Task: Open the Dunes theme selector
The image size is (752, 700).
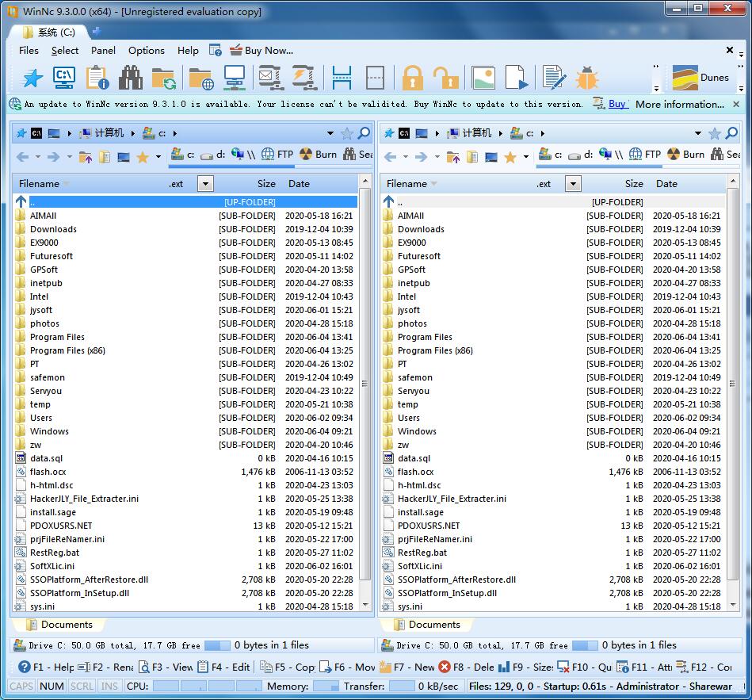Action: click(x=700, y=77)
